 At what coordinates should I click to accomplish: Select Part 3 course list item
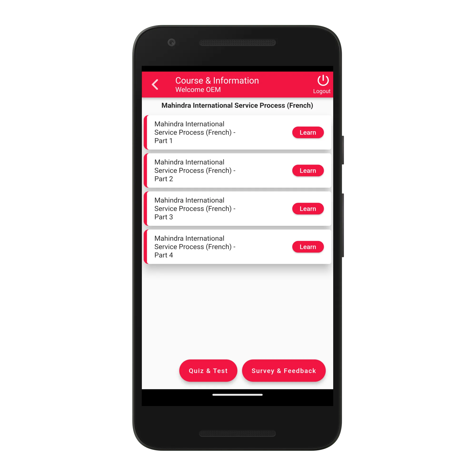238,209
